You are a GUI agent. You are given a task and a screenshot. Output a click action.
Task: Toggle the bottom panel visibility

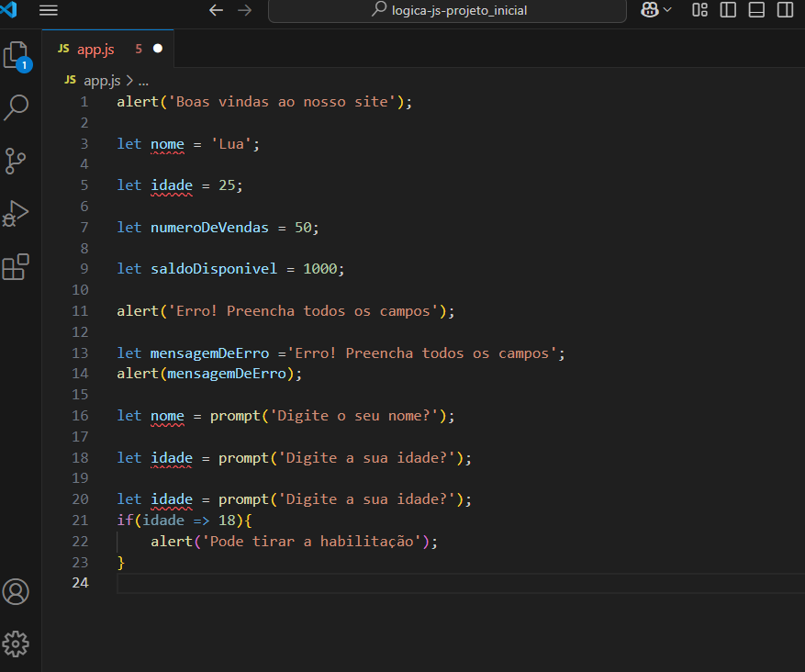tap(756, 10)
